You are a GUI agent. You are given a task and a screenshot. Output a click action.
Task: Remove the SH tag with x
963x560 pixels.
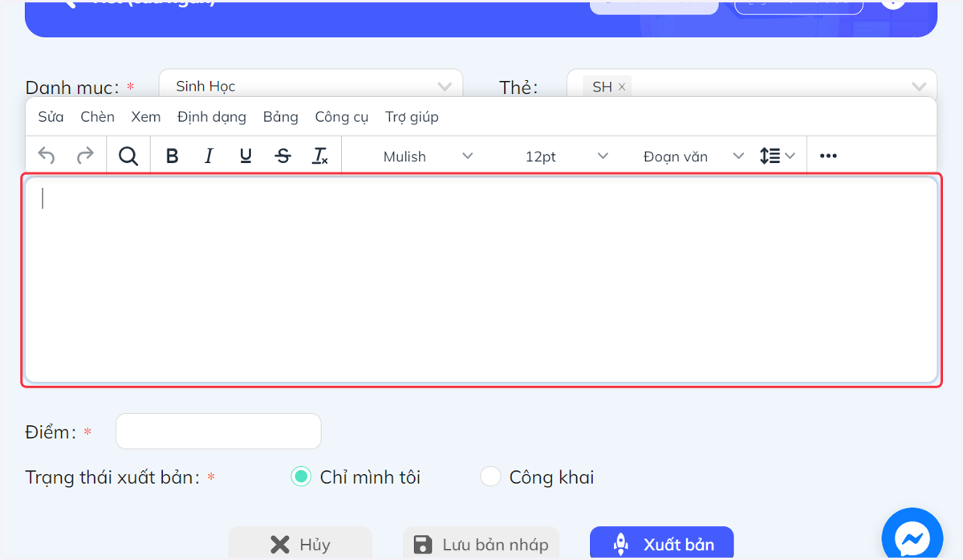622,87
